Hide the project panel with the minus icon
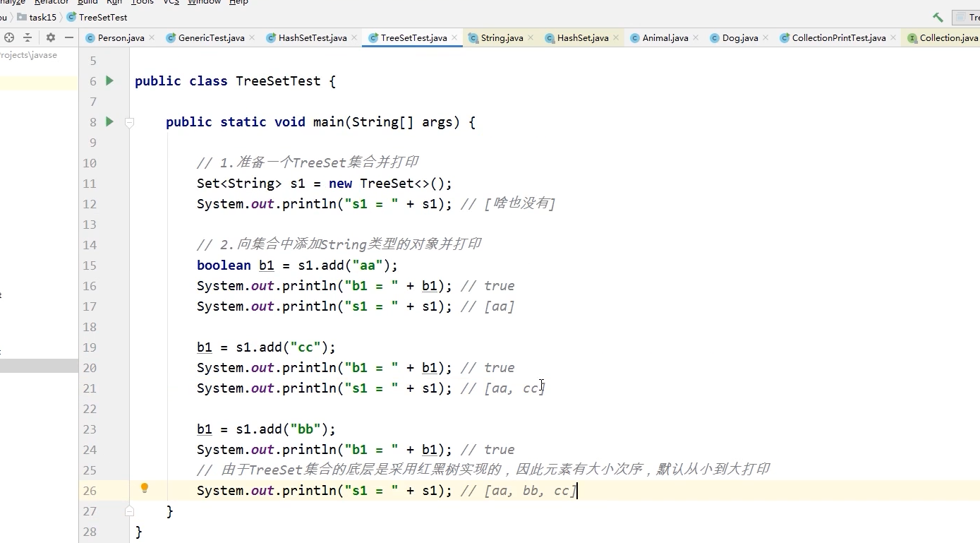Image resolution: width=980 pixels, height=543 pixels. click(69, 37)
